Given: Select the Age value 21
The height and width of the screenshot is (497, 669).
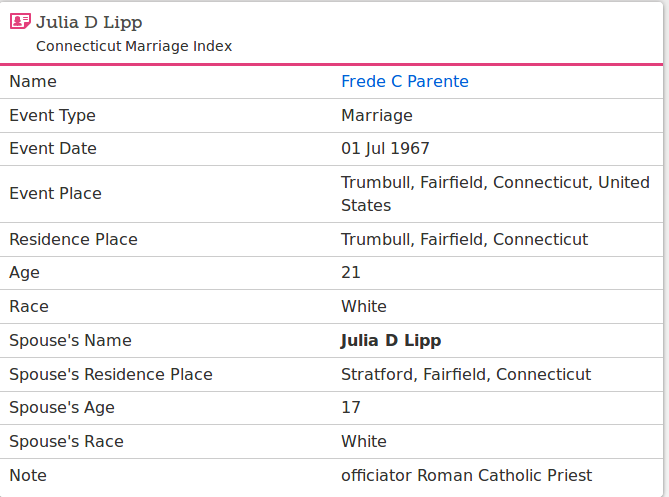Looking at the screenshot, I should 351,273.
